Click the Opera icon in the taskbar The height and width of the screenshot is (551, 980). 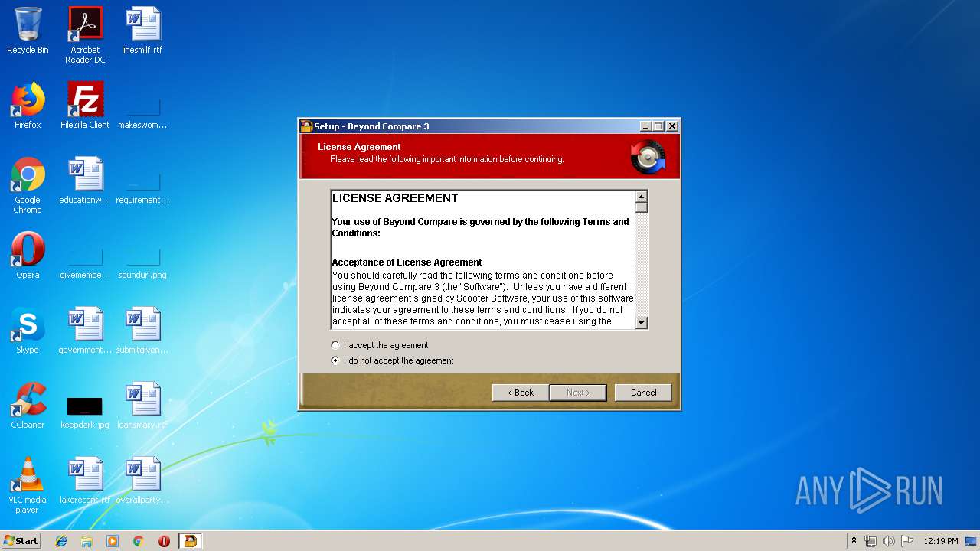[x=164, y=541]
